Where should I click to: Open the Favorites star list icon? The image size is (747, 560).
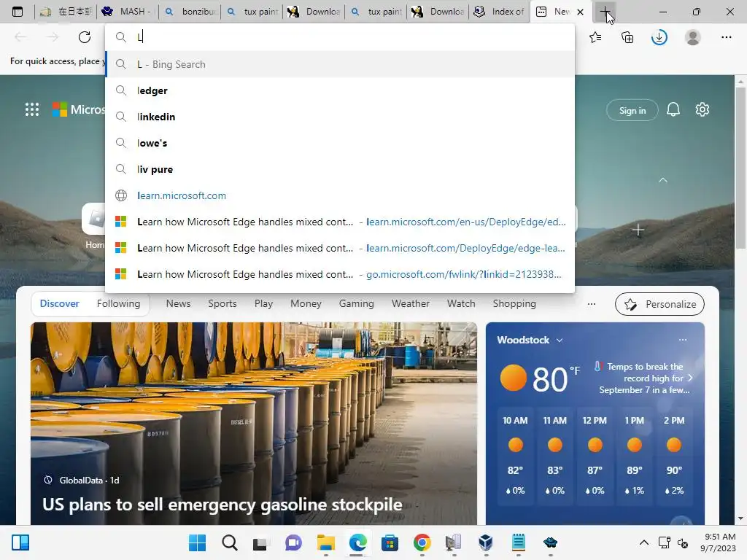[595, 37]
